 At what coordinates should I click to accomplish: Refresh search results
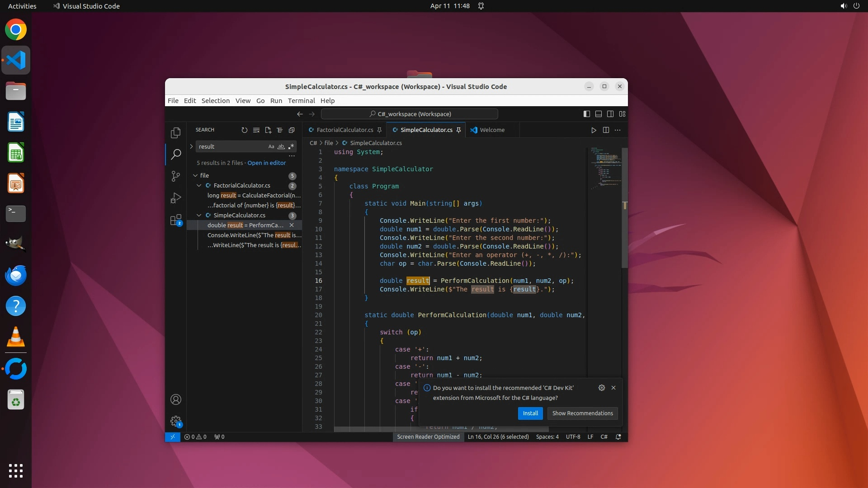coord(245,130)
